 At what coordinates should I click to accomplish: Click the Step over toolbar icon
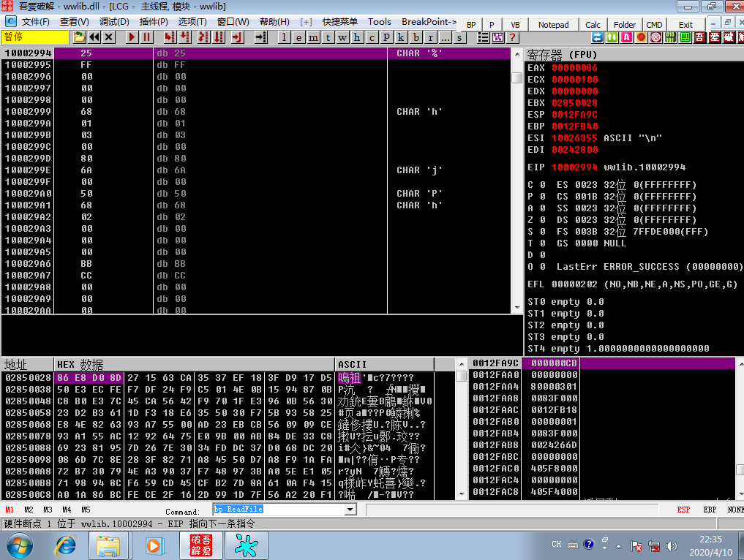tap(184, 37)
